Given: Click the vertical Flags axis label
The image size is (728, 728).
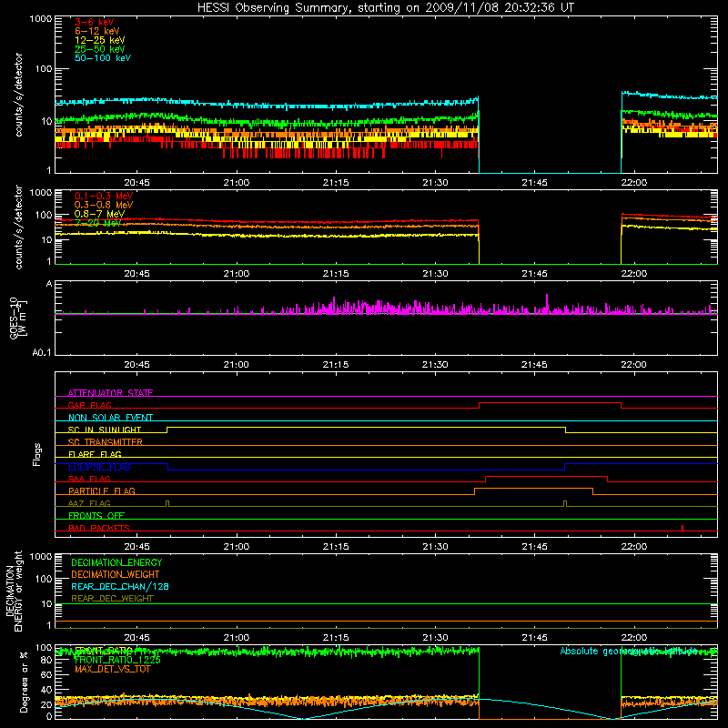Looking at the screenshot, I should pyautogui.click(x=37, y=454).
